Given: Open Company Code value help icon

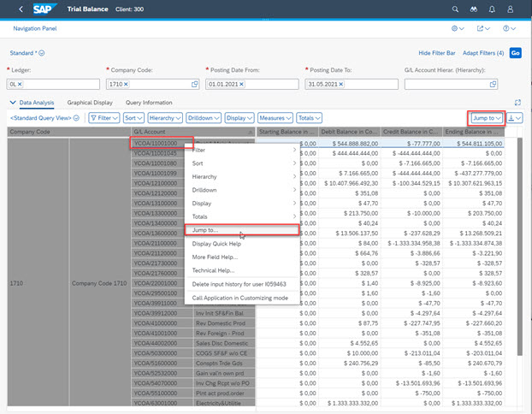Looking at the screenshot, I should [195, 84].
